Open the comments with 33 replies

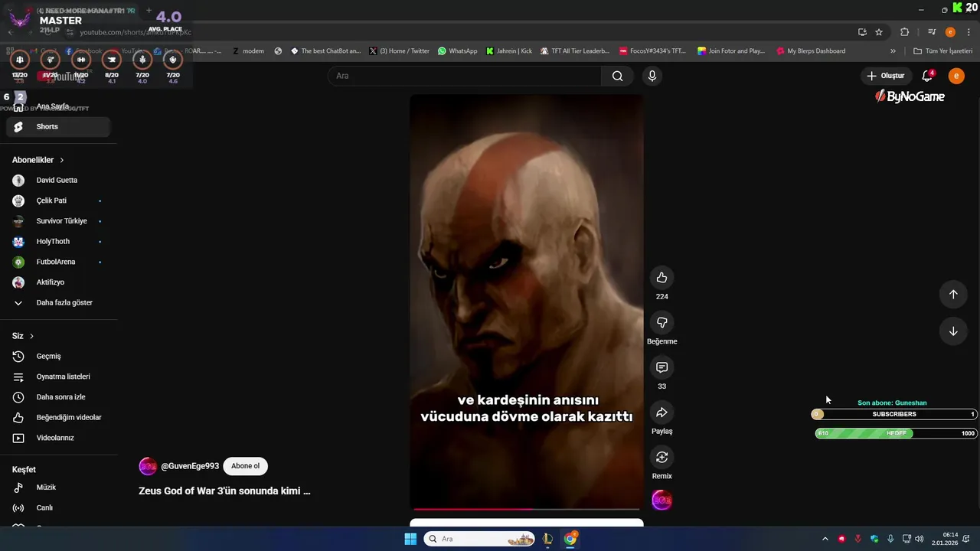click(x=661, y=367)
